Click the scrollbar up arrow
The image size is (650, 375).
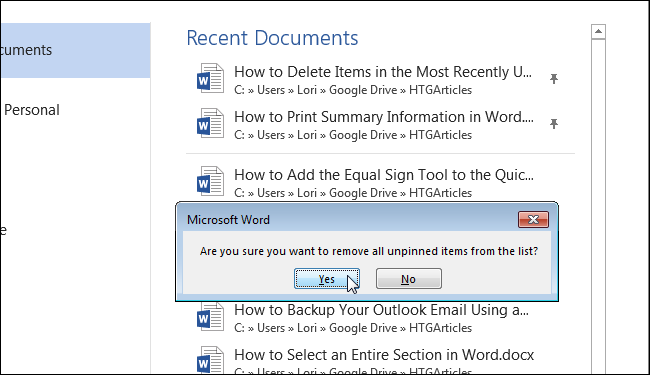598,31
